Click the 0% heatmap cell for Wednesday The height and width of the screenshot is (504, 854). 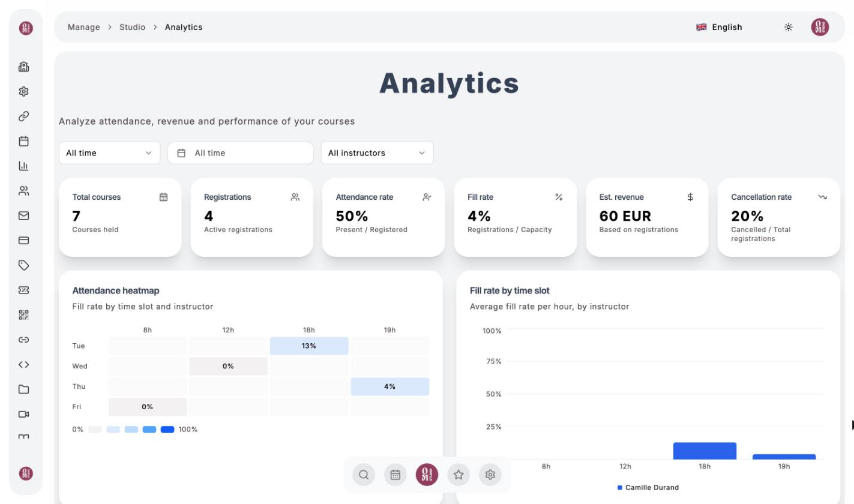[228, 367]
